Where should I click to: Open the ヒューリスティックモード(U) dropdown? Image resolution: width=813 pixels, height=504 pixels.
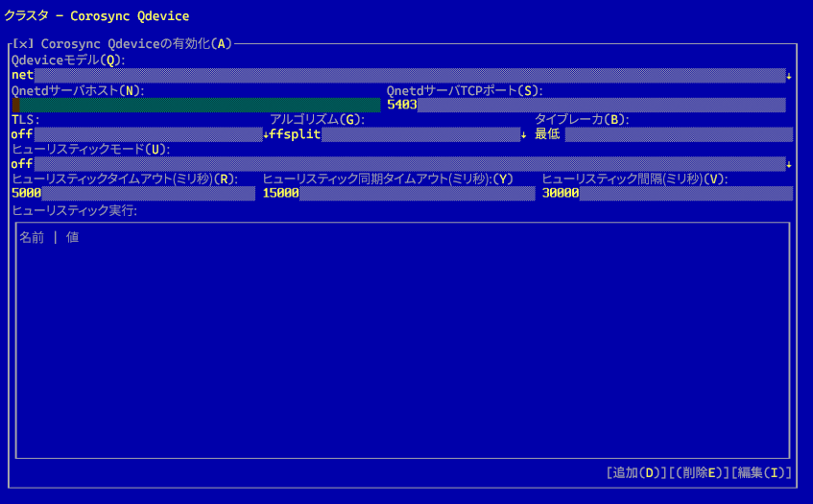402,164
